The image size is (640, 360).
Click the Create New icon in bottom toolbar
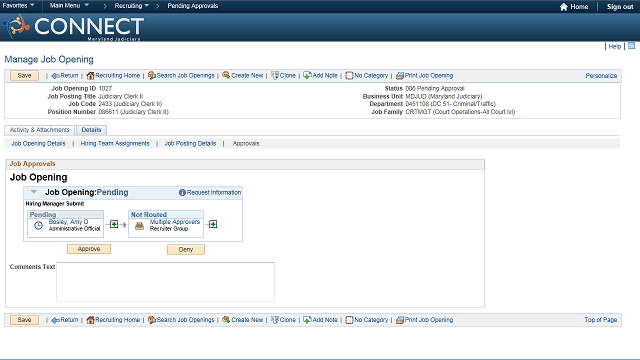pyautogui.click(x=226, y=320)
